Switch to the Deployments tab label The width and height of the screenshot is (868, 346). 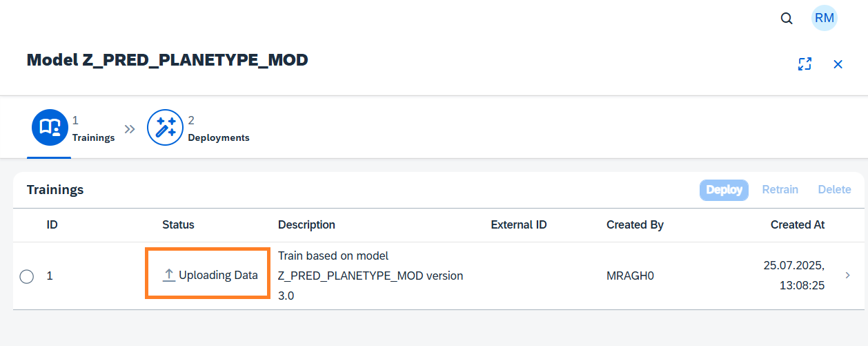[x=219, y=137]
